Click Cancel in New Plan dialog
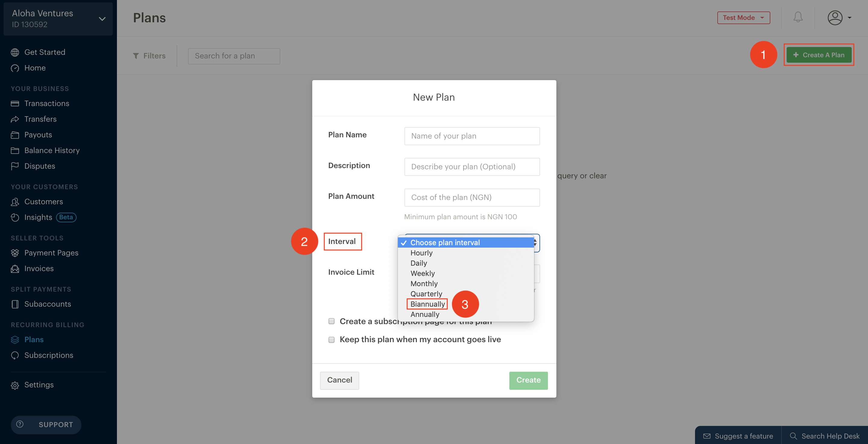Screen dimensions: 868x444 (x=339, y=380)
